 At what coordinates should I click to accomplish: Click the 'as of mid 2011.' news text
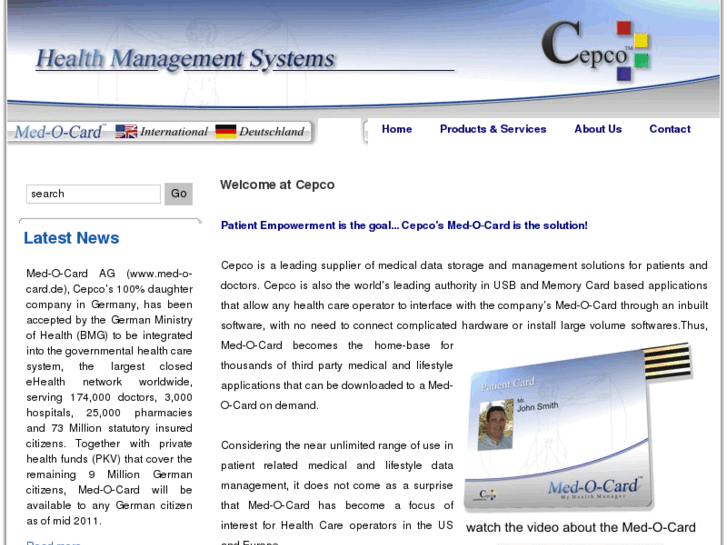63,521
